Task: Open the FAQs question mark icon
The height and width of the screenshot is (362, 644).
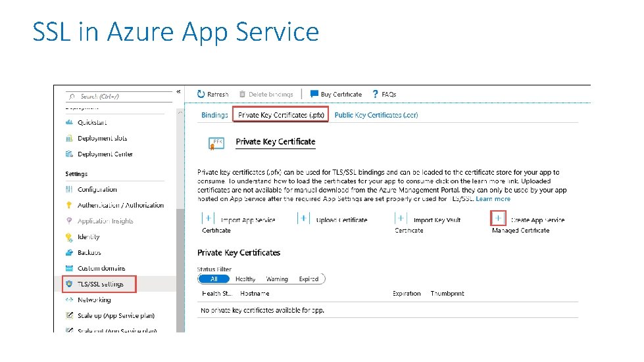Action: [375, 94]
